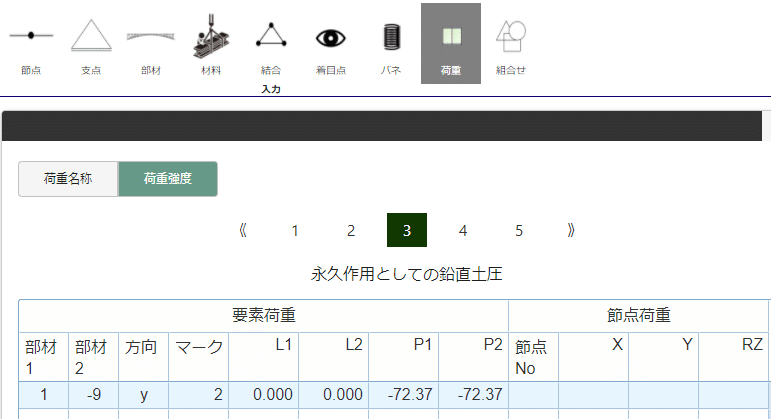Click the マーク cell showing 2
This screenshot has width=771, height=419.
[199, 394]
